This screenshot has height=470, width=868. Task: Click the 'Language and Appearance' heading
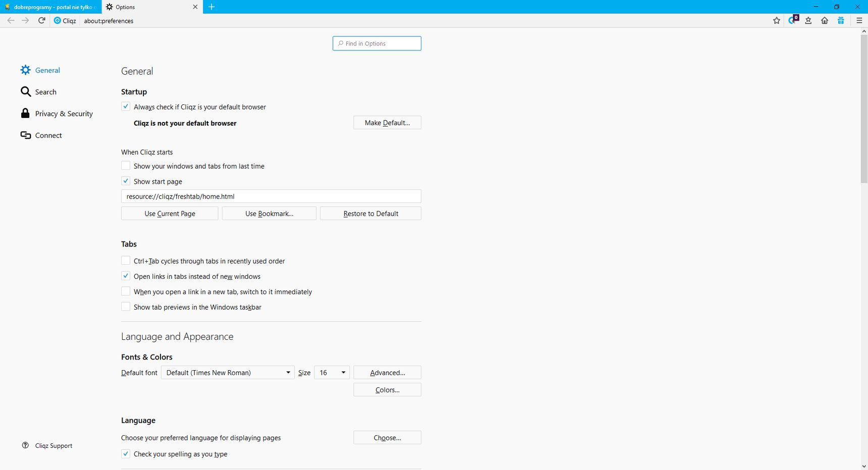177,336
